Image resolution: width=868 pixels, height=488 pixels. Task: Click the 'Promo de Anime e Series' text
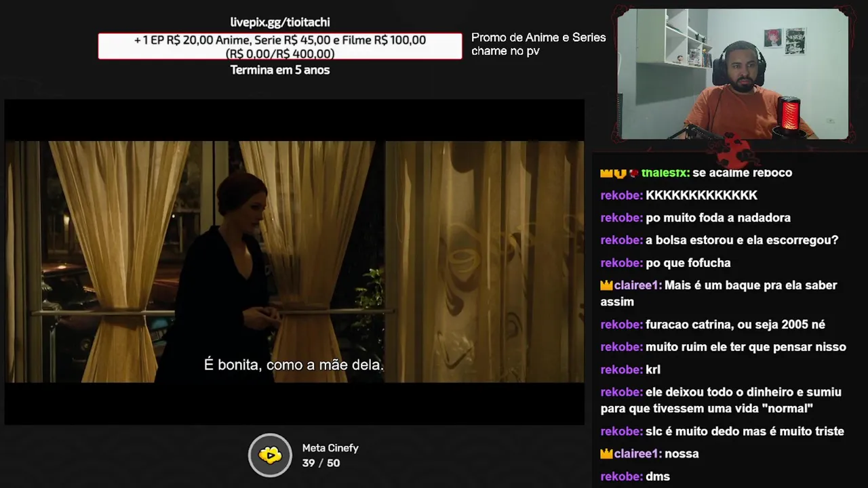tap(538, 37)
